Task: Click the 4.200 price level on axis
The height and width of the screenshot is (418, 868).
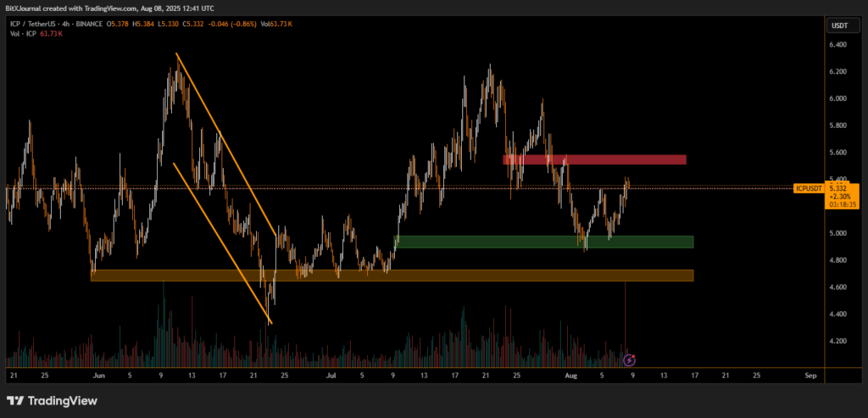Action: tap(838, 341)
